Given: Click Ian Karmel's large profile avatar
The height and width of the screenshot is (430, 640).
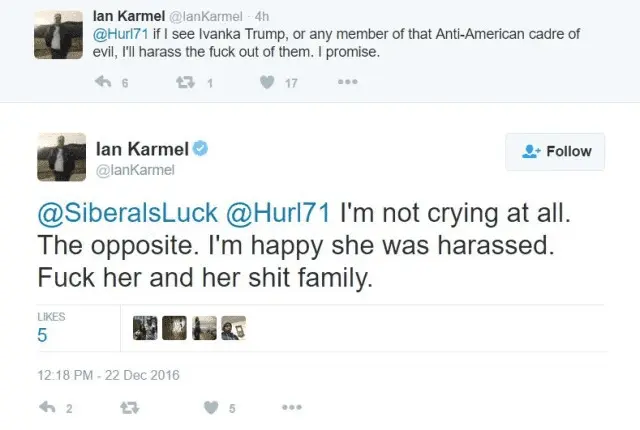Looking at the screenshot, I should tap(58, 157).
